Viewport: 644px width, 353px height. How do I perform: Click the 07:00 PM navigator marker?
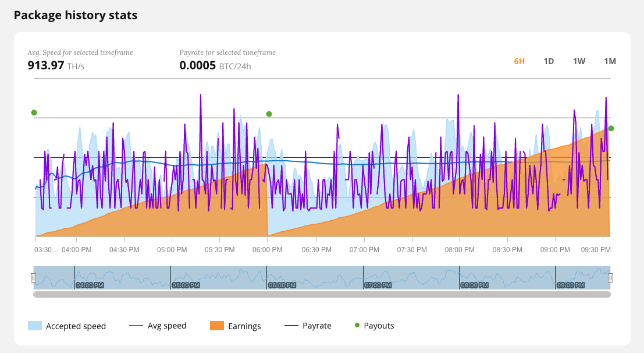coord(378,285)
